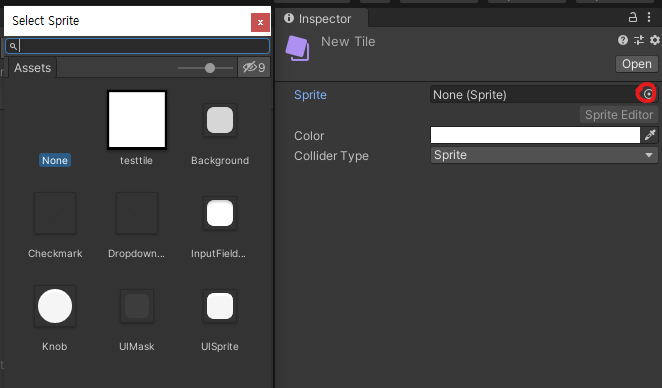Click the Sprite object picker circle icon

(648, 94)
